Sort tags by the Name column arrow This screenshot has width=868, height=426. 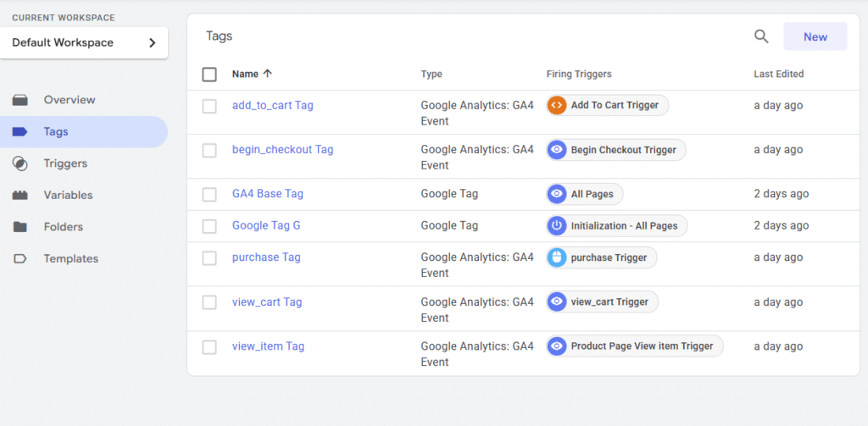(268, 74)
